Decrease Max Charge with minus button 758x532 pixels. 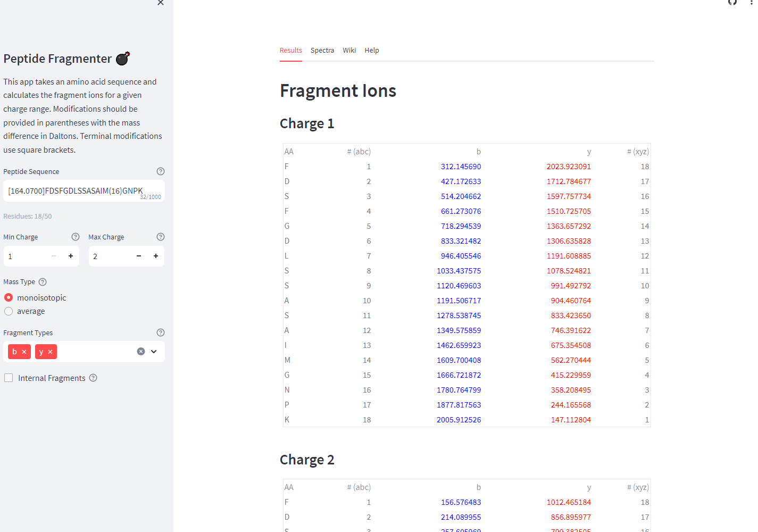click(139, 256)
